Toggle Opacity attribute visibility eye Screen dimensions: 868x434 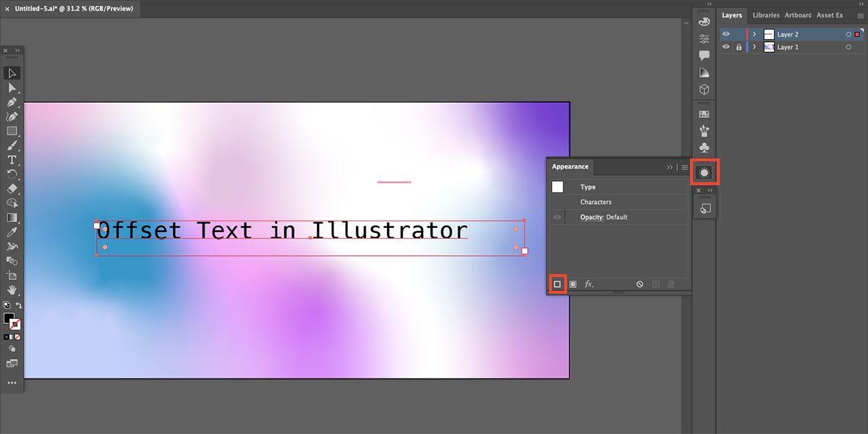tap(557, 217)
